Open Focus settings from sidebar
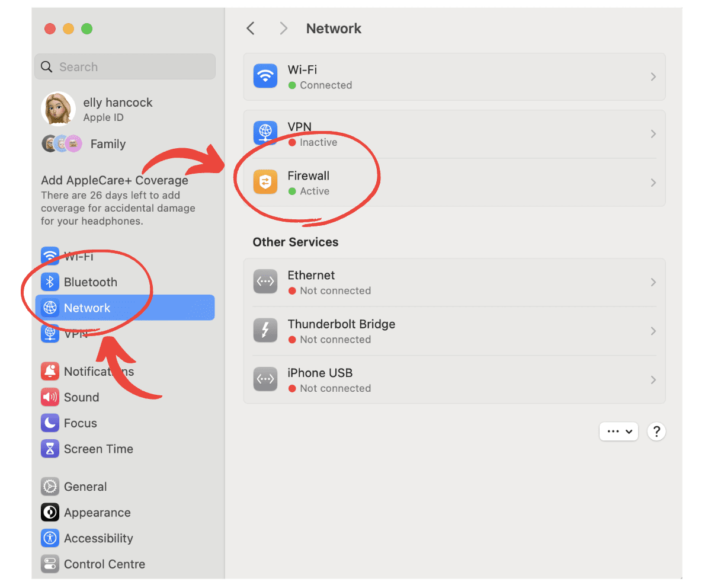Screen dimensions: 705x588 [125, 423]
